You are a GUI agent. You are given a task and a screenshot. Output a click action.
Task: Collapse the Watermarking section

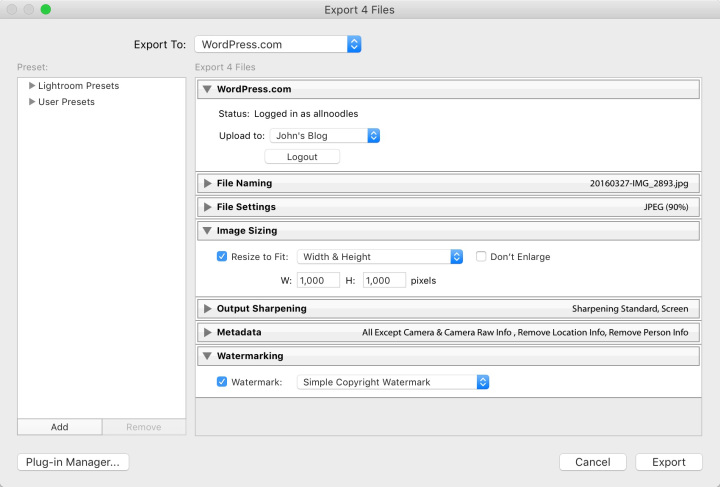pos(207,355)
